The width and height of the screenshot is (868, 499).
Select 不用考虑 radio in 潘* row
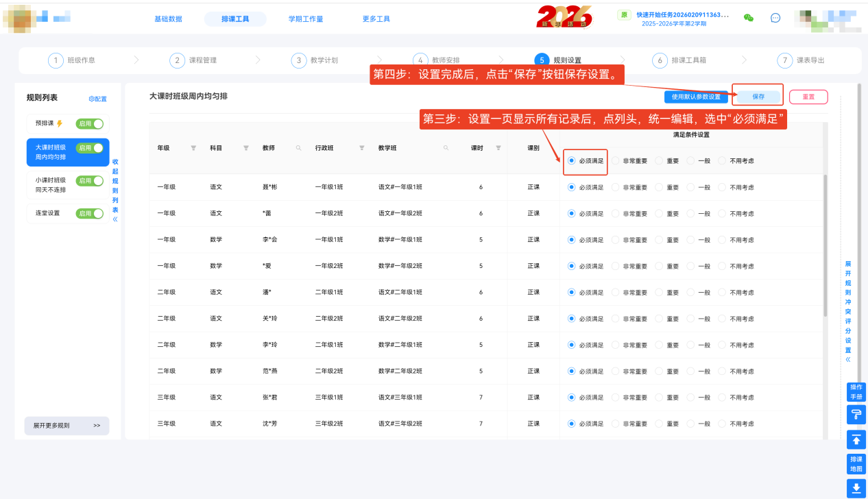722,292
